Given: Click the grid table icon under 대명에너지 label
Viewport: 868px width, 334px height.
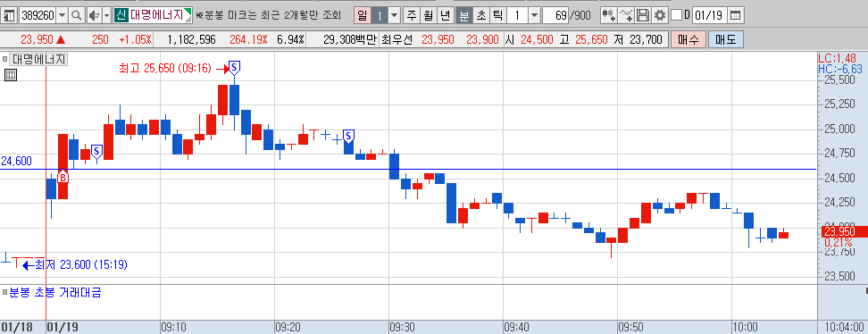Looking at the screenshot, I should click(11, 75).
